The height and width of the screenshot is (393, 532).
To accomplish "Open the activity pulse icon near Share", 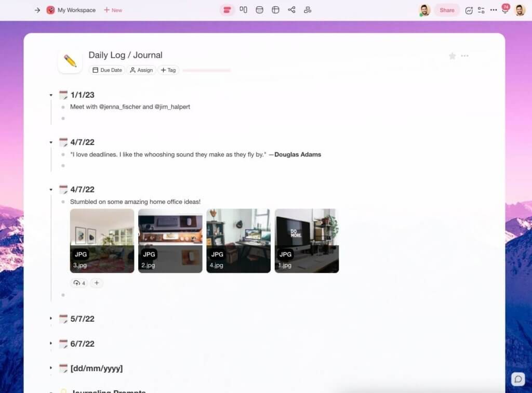I will 469,10.
